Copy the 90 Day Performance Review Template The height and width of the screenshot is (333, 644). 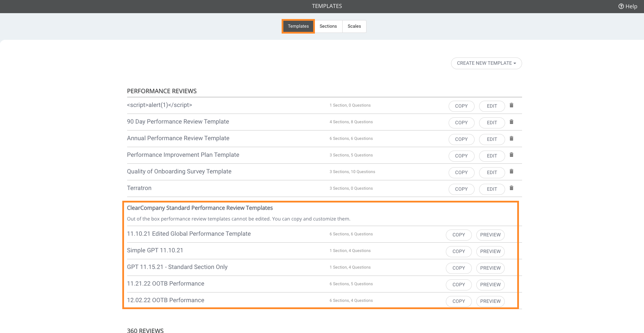click(x=461, y=123)
